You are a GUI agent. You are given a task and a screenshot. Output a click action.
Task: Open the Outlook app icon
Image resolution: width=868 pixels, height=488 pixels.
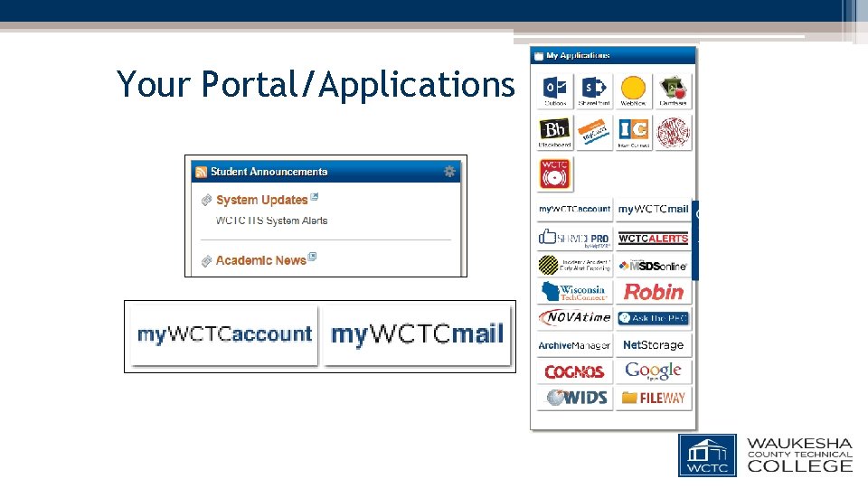coord(554,90)
